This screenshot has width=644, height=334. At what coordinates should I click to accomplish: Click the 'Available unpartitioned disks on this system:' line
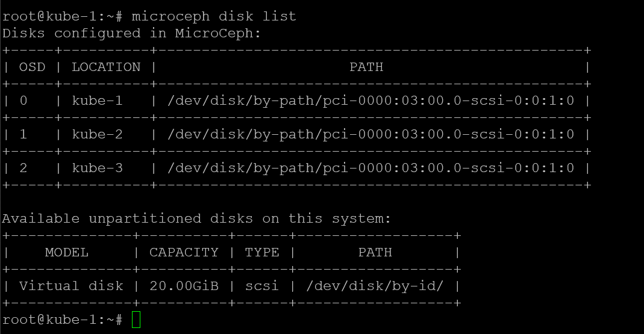(197, 218)
